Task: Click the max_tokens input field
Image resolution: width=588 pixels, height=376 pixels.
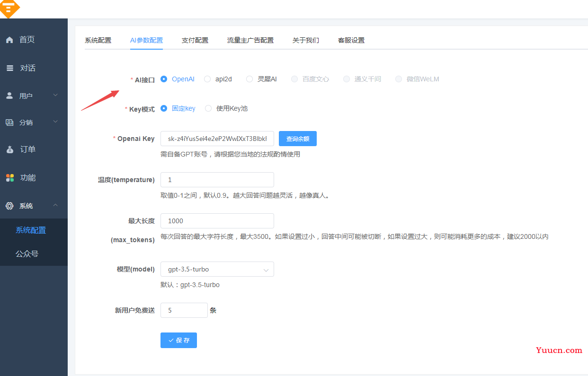Action: coord(217,221)
